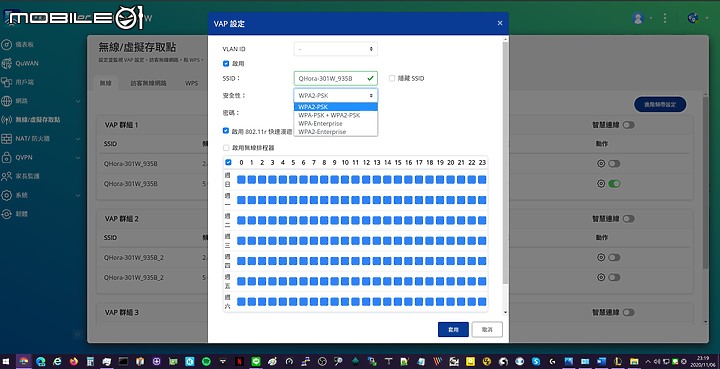Open the user account dropdown in header
The width and height of the screenshot is (720, 369).
[641, 18]
